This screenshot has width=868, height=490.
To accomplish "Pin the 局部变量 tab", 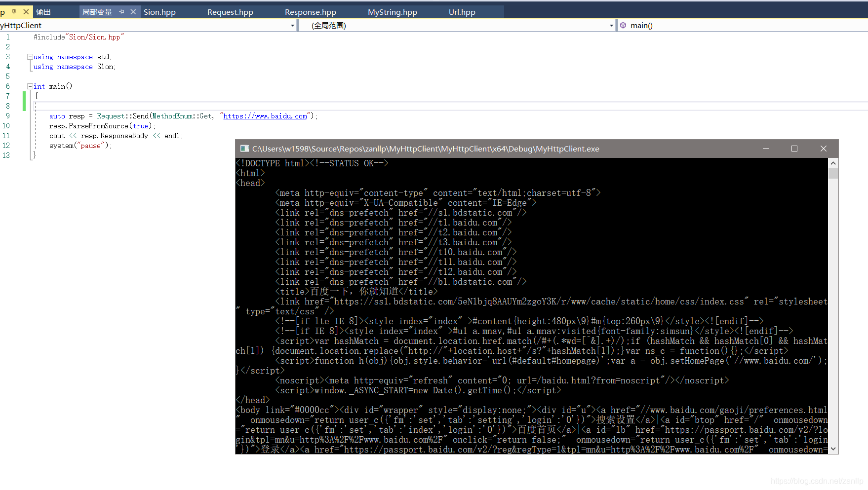I will [121, 11].
